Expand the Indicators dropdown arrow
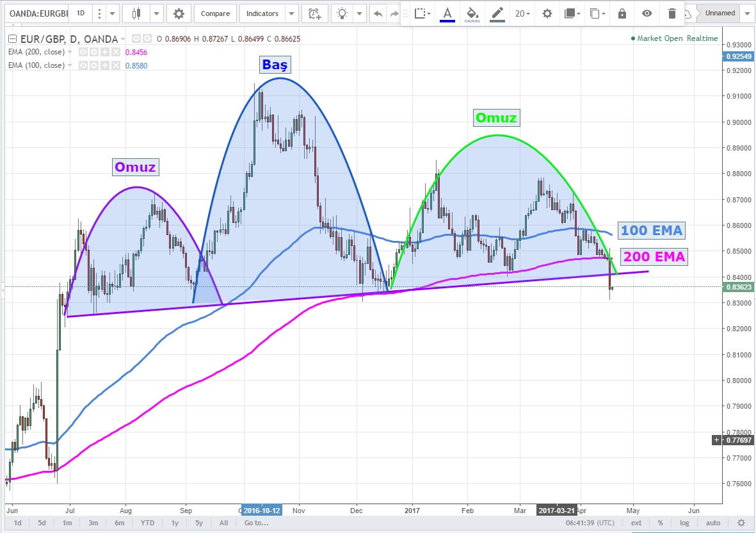This screenshot has height=533, width=756. point(291,13)
